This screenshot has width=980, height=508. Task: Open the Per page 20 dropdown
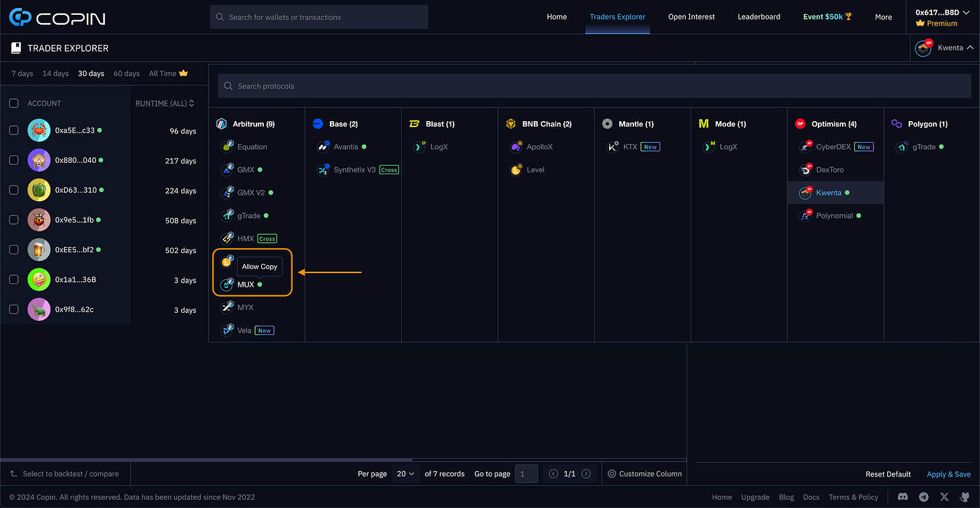[407, 474]
